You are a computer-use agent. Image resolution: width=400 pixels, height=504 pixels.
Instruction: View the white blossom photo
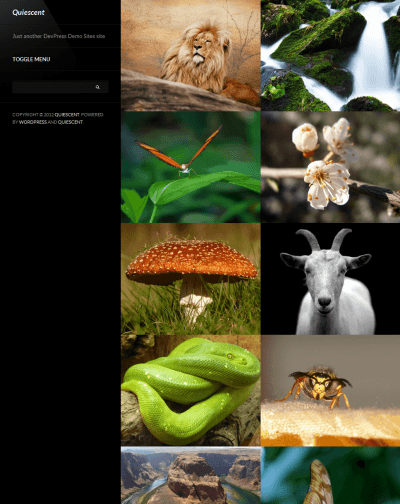point(330,167)
